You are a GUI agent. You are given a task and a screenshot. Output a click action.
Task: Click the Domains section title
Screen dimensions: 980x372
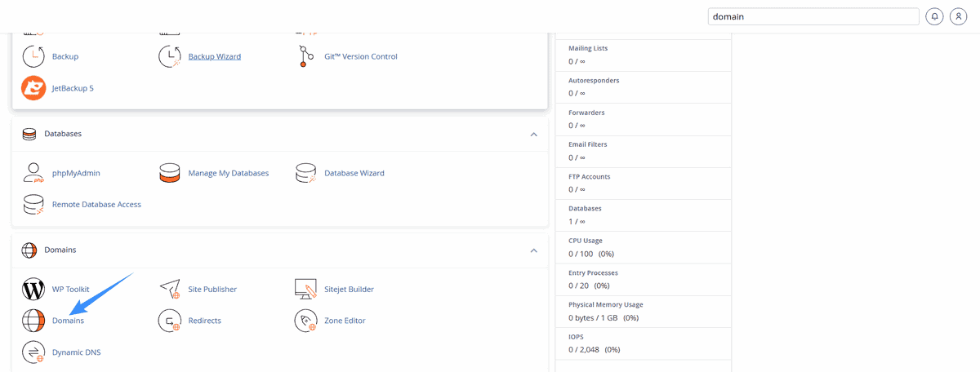click(x=60, y=250)
